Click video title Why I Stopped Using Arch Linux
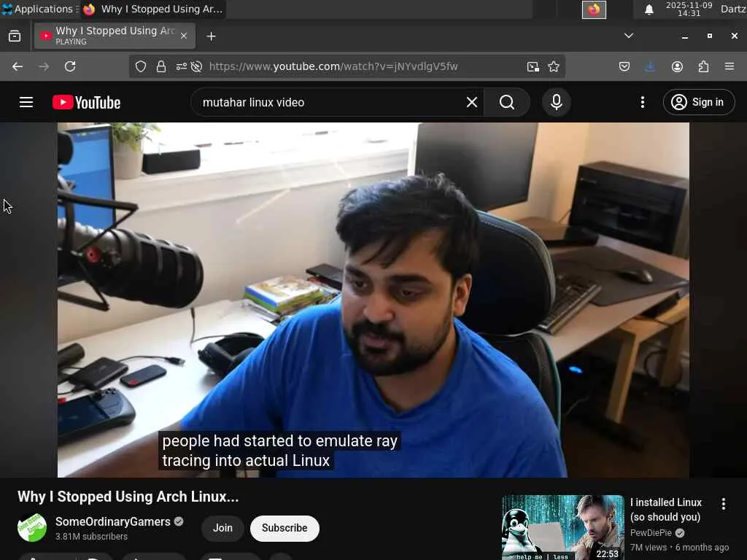 128,497
